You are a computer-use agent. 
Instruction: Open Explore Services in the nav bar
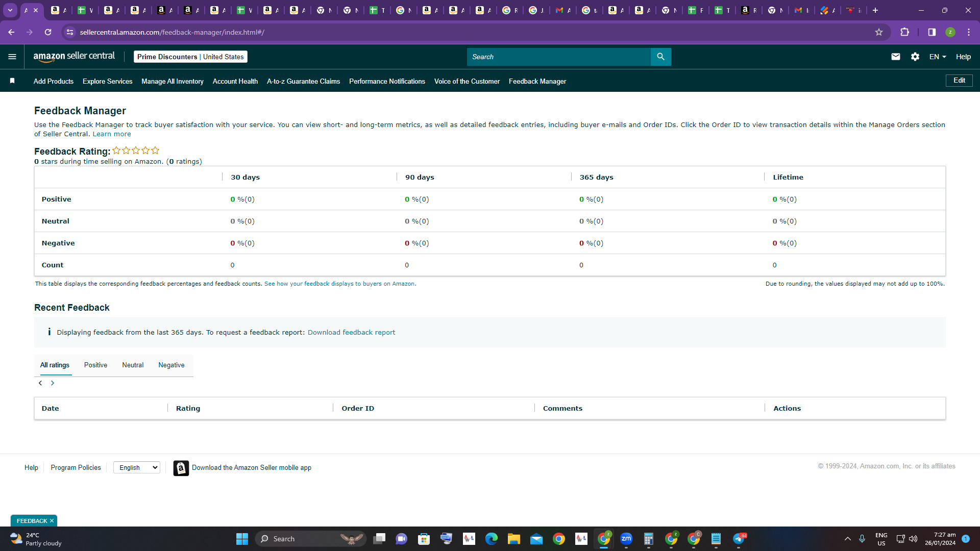pyautogui.click(x=107, y=81)
